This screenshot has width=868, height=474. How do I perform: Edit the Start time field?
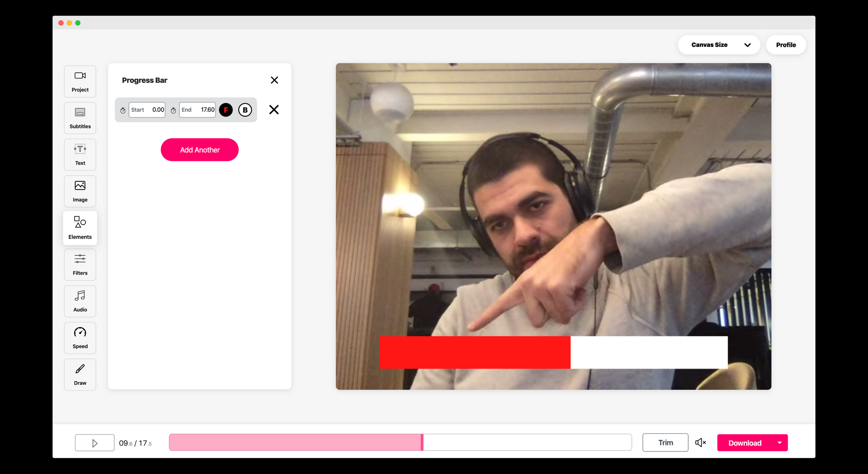click(x=147, y=110)
